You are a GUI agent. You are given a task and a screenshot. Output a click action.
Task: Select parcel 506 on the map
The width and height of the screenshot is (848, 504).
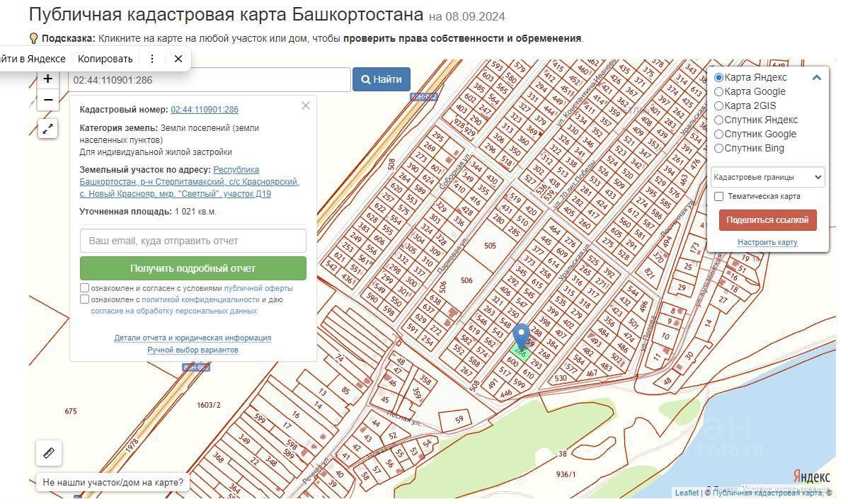pos(466,280)
